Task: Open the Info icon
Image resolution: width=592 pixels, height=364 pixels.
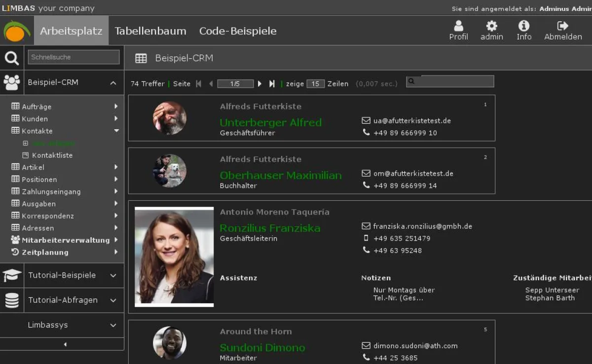Action: click(523, 27)
